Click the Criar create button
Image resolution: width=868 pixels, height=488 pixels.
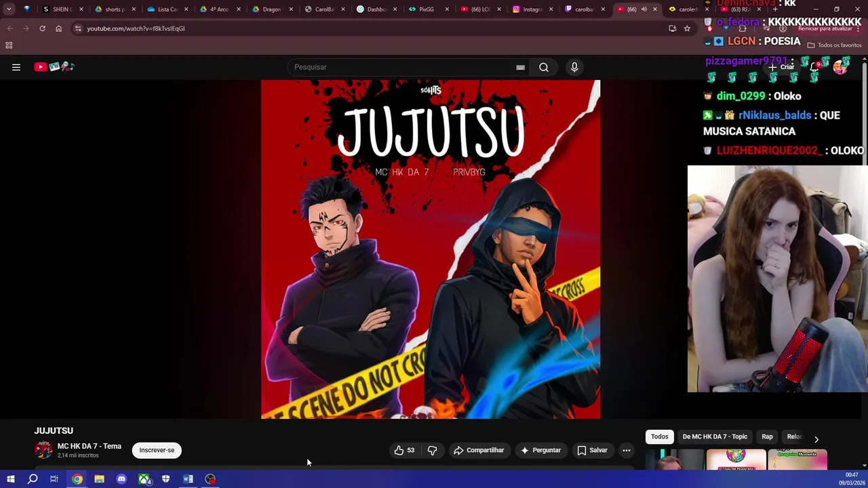[x=781, y=66]
